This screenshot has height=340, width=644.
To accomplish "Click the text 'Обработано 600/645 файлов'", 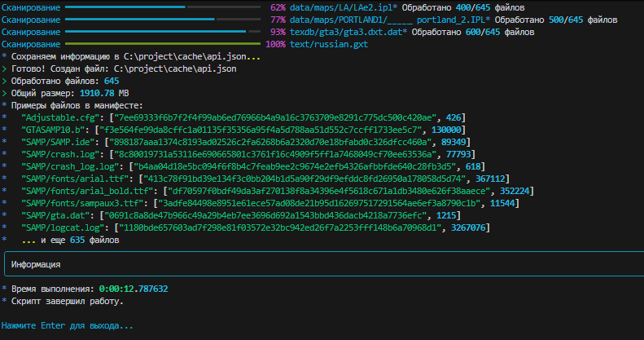I will point(473,32).
